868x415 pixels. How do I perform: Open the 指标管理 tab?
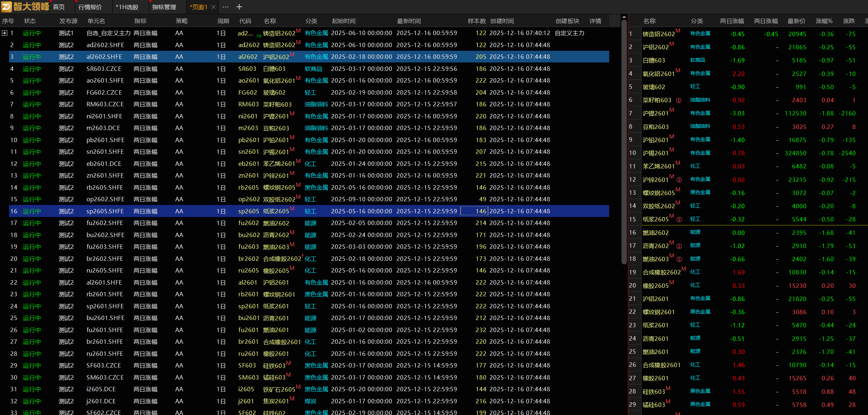coord(164,7)
